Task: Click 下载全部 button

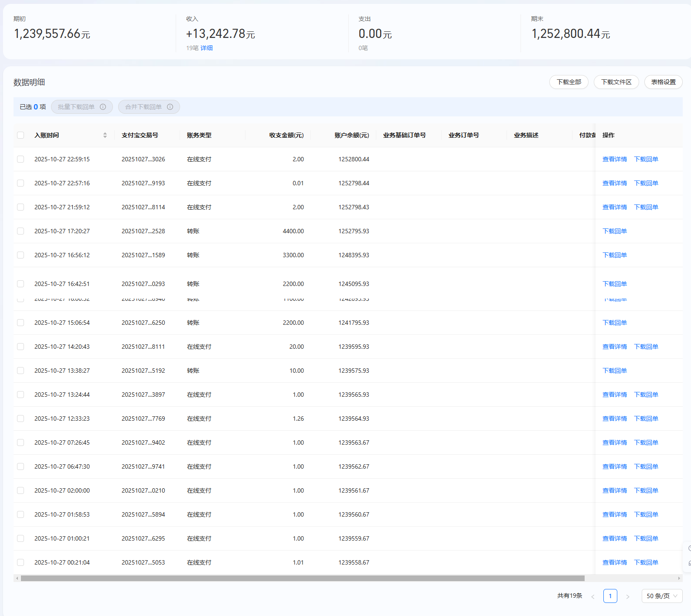Action: (568, 82)
